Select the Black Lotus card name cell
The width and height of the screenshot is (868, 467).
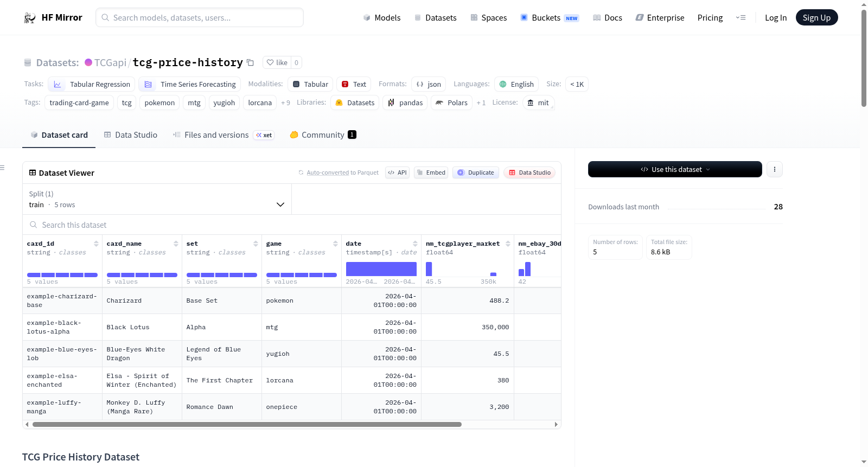(142, 327)
